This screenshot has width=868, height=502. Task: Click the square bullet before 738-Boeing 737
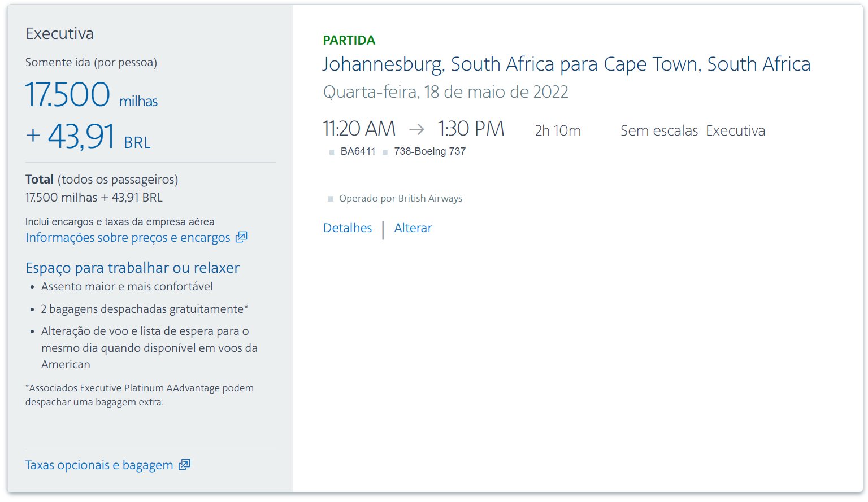click(385, 152)
